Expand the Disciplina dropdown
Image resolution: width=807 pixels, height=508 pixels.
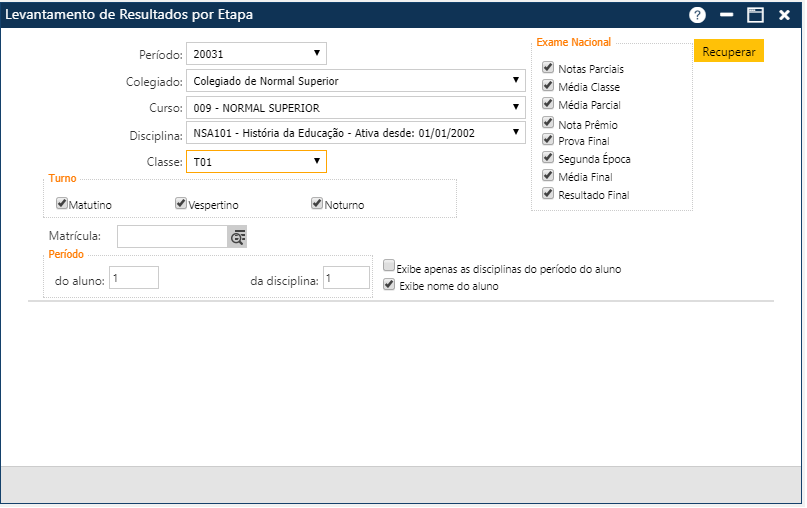[x=355, y=133]
